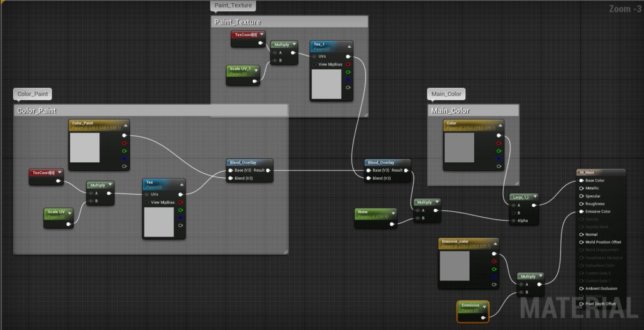Click Blend (V3) pin on right Blend_Overlay node

(x=369, y=178)
